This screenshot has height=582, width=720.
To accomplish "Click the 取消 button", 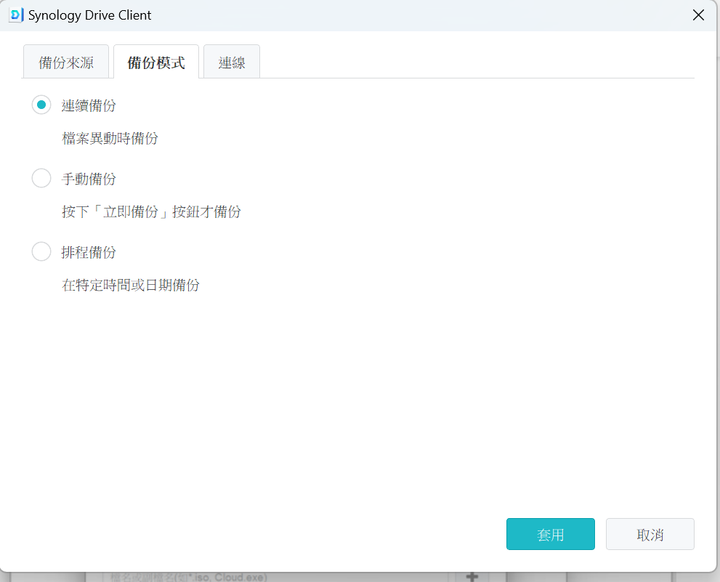I will [x=650, y=534].
